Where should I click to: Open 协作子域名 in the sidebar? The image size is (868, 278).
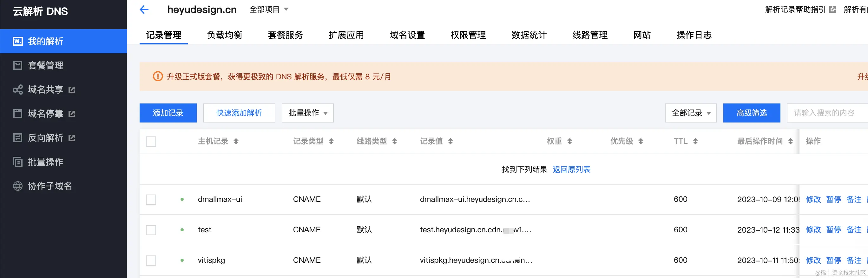point(63,186)
